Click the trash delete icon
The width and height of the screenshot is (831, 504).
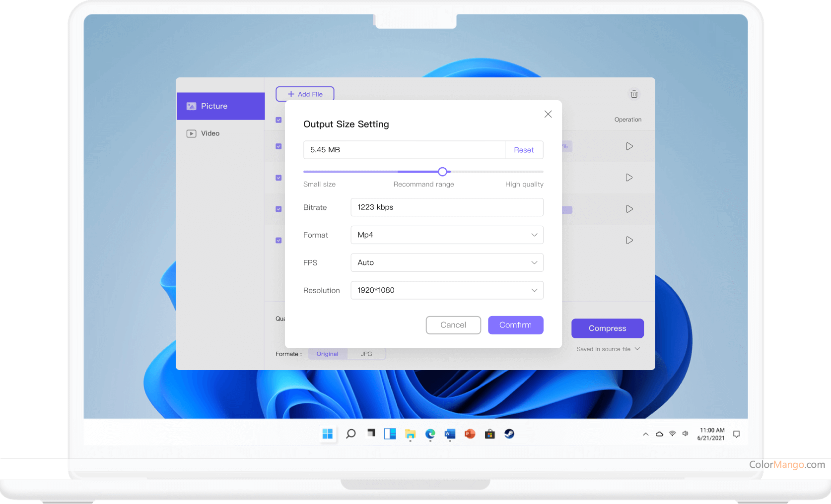[634, 94]
